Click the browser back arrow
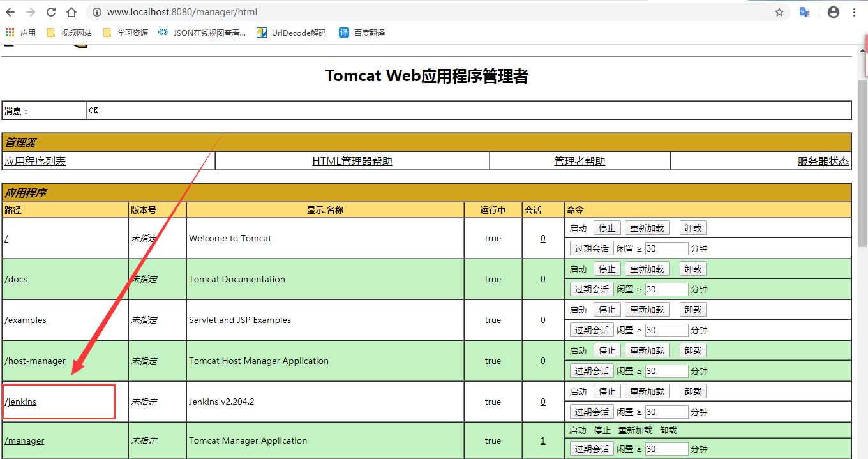868x459 pixels. (x=10, y=12)
